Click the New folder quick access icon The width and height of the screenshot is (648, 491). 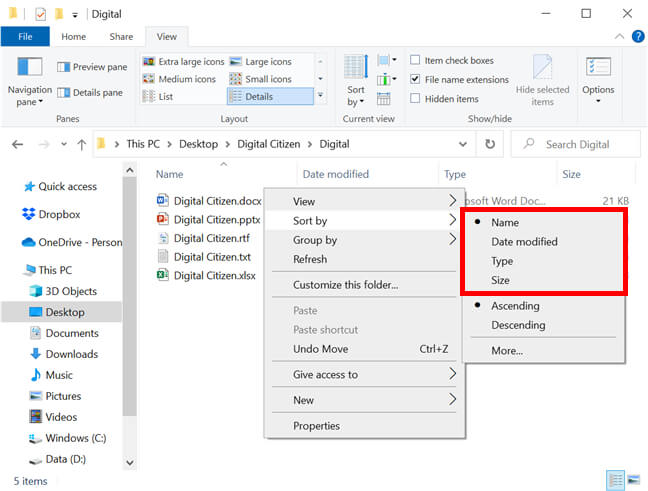[x=59, y=14]
